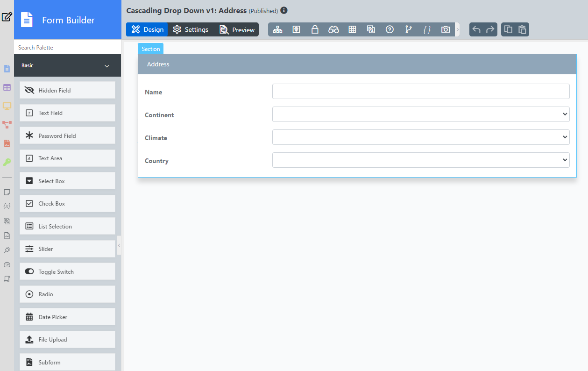Viewport: 588px width, 371px height.
Task: Select the Hidden Field palette element
Action: (x=67, y=90)
